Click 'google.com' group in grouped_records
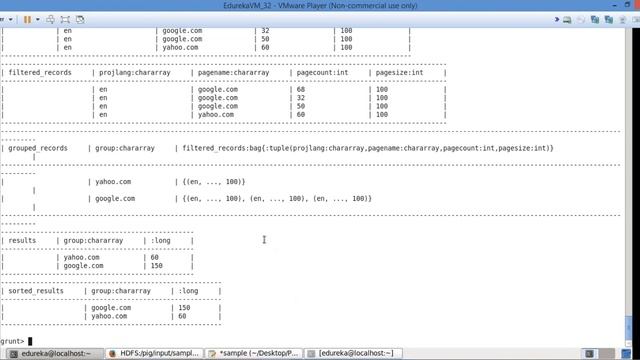Screen dimensions: 640x360 coord(115,199)
